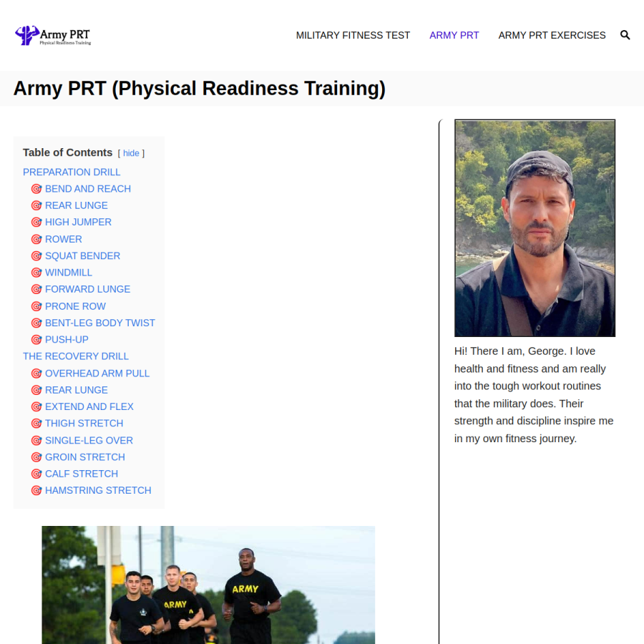Go to the SQUAT BENDER link
This screenshot has width=644, height=644.
pos(82,256)
